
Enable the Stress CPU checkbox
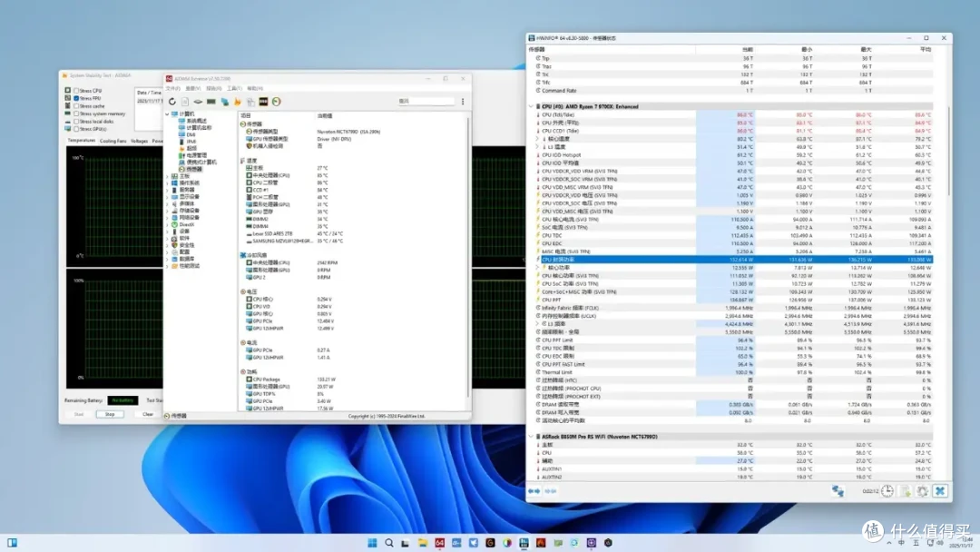click(76, 91)
